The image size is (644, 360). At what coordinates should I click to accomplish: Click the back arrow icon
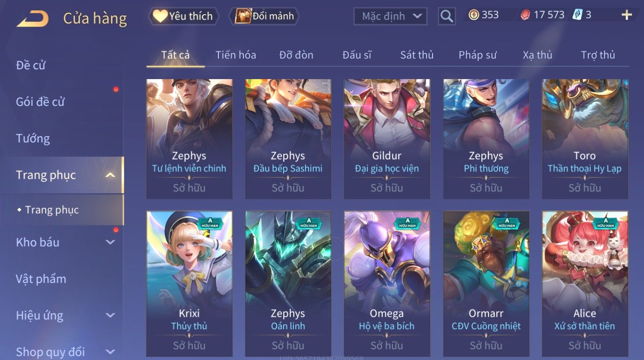(x=33, y=19)
